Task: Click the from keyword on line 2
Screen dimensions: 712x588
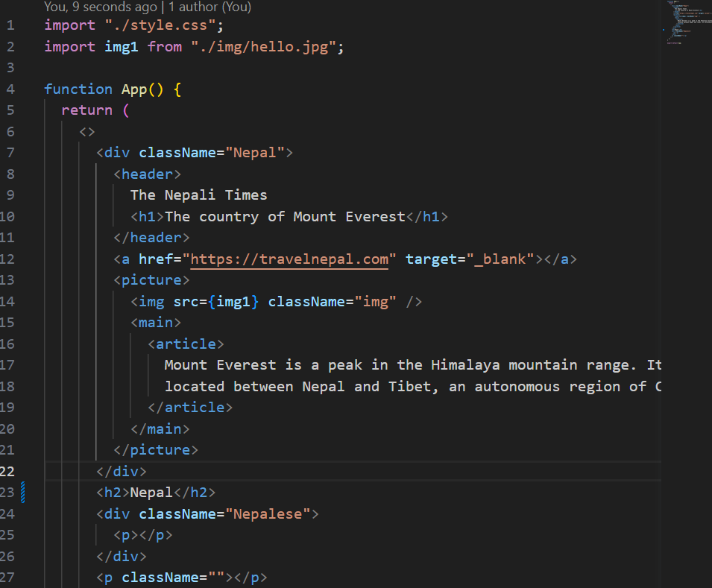Action: point(164,47)
